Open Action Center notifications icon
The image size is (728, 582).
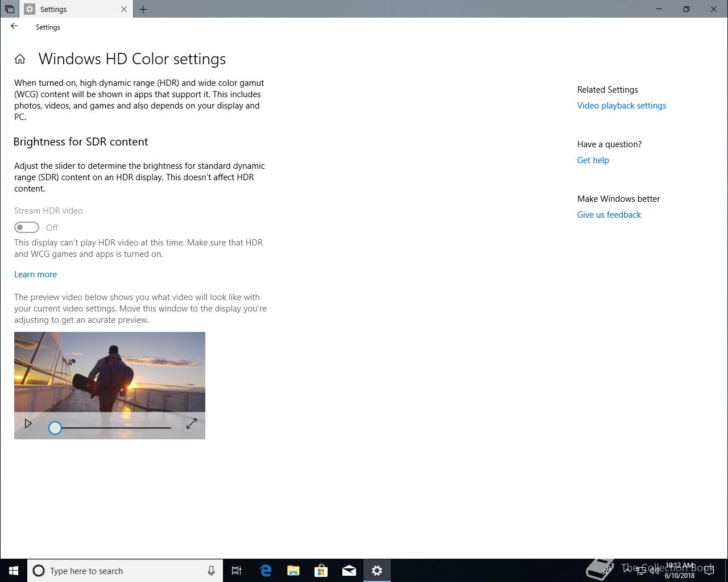(x=710, y=571)
